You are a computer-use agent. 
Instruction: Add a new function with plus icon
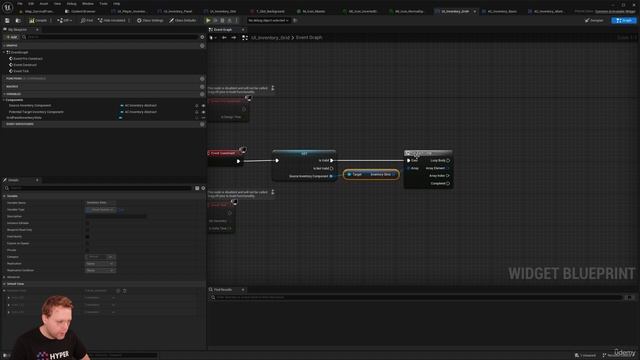pyautogui.click(x=202, y=78)
